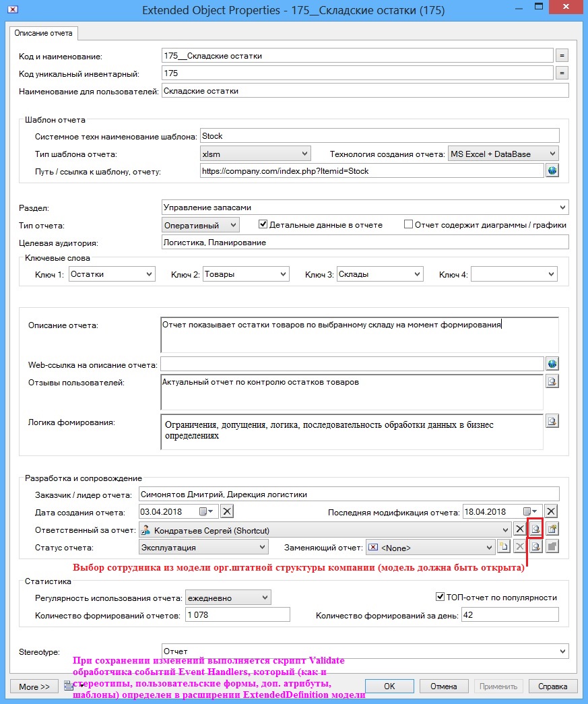Select object icon for Заменяющий отчет
Screen dimensions: 588x704
click(x=536, y=547)
